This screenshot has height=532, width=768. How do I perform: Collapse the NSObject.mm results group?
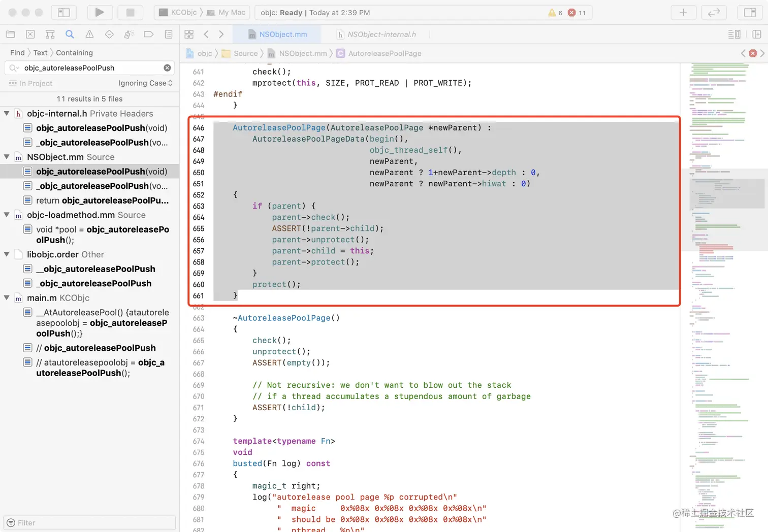pos(7,157)
